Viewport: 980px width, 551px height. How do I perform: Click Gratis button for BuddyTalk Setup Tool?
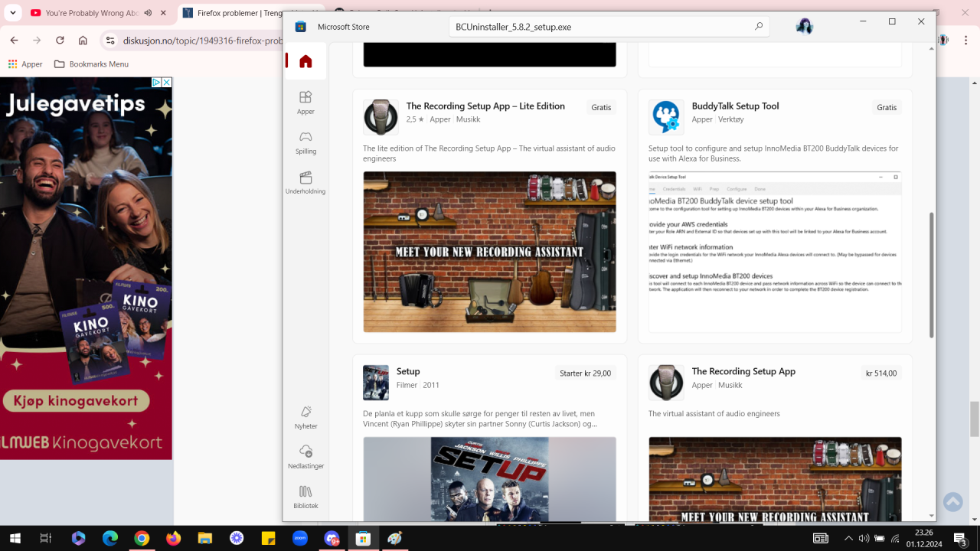click(887, 108)
